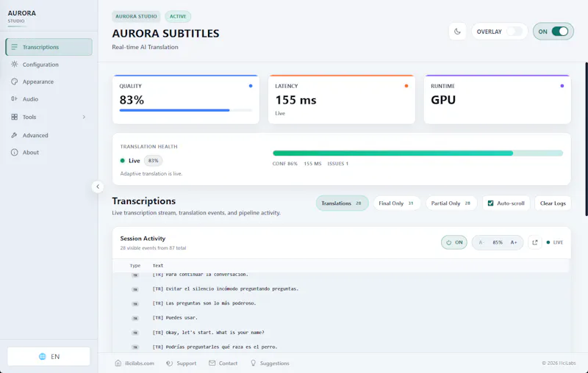Click the Tools grid icon
The image size is (588, 373).
(14, 117)
